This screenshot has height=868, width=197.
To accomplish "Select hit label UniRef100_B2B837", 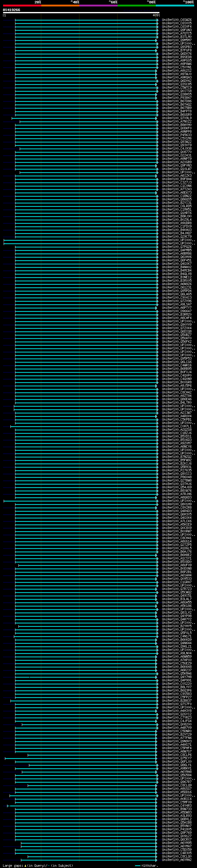I will tap(177, 700).
